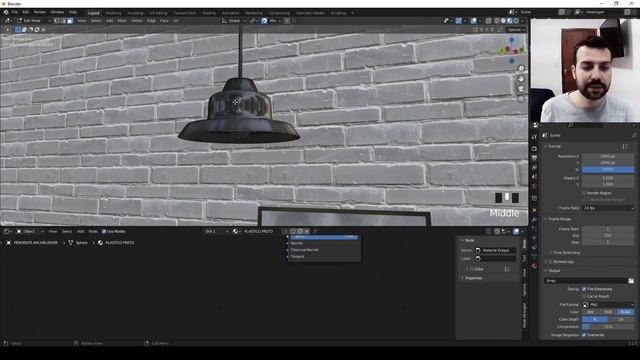Toggle Stereoscopy panel checkbox
640x360 pixels.
point(551,262)
